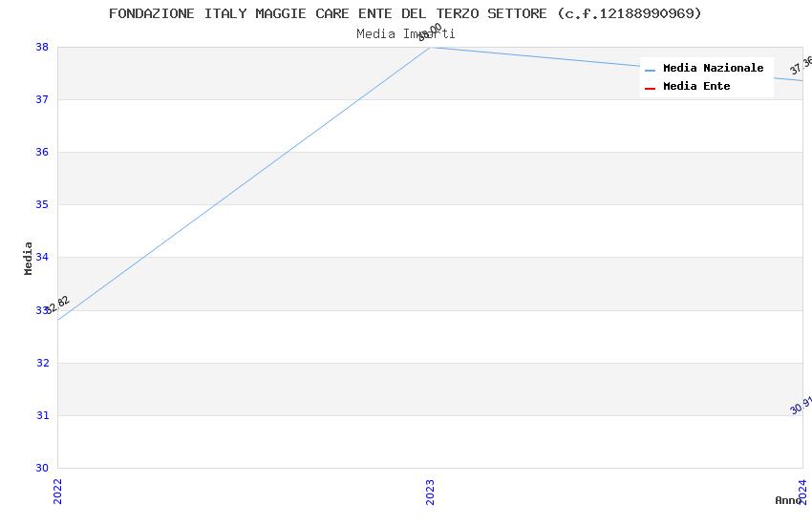
Task: Click the 32.82 data label
Action: (57, 304)
